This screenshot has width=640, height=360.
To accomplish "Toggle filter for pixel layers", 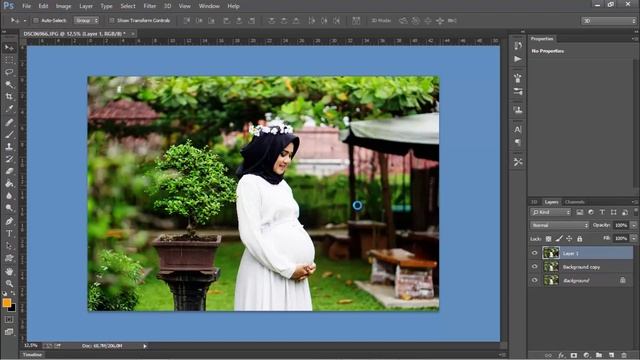I will pos(580,212).
